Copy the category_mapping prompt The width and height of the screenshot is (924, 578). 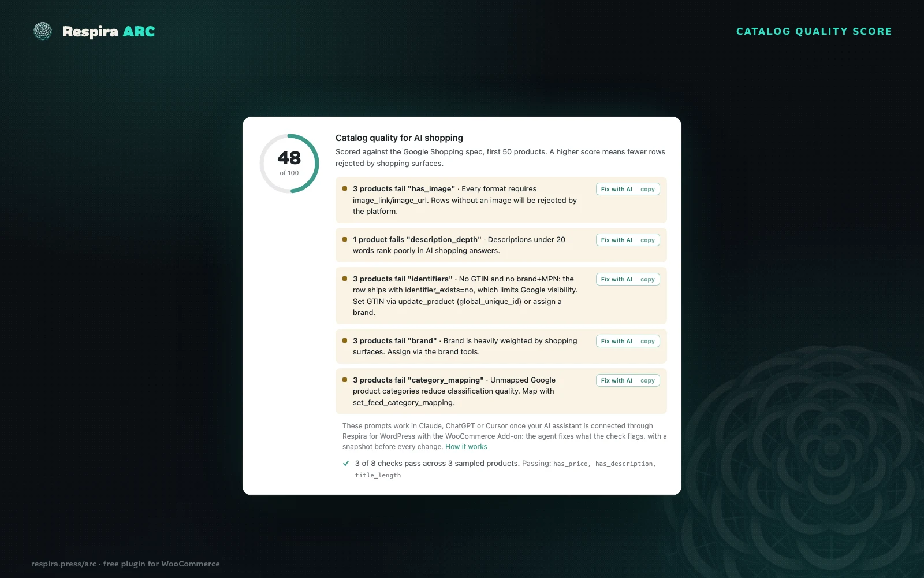(647, 380)
